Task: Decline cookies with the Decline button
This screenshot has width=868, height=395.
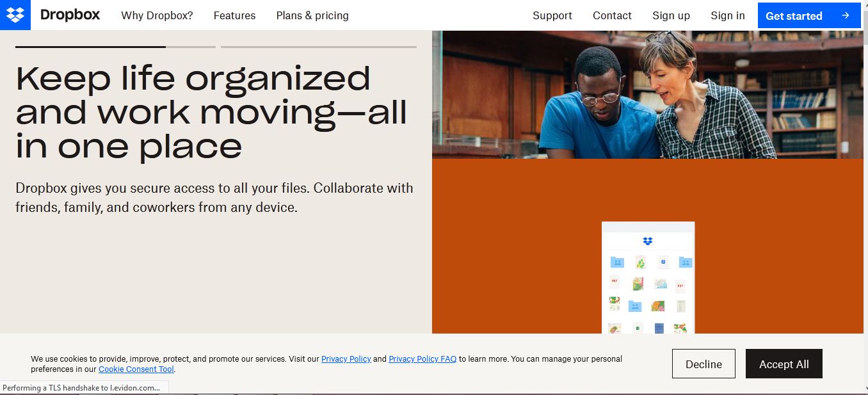Action: pyautogui.click(x=703, y=364)
